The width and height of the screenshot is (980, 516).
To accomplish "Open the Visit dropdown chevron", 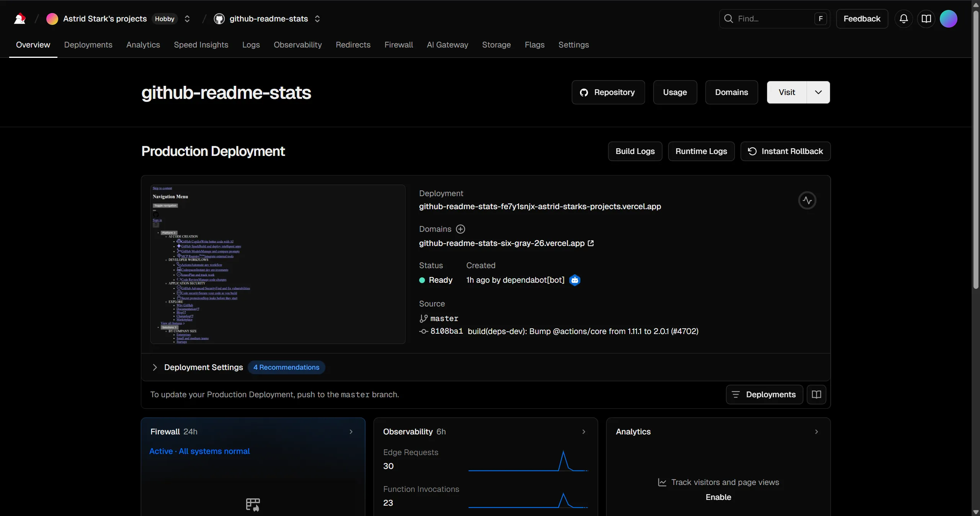I will pos(818,92).
